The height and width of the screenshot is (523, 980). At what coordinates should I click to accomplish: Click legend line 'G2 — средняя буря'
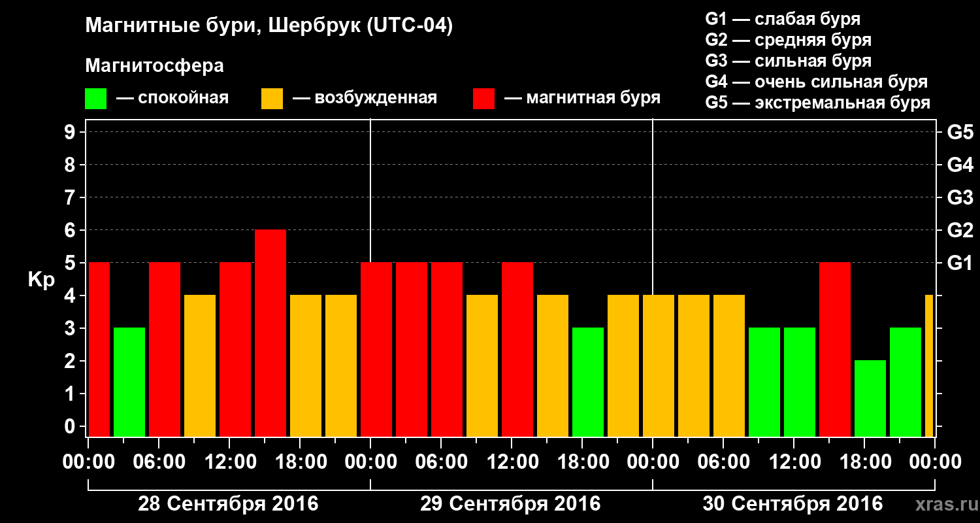pyautogui.click(x=788, y=40)
